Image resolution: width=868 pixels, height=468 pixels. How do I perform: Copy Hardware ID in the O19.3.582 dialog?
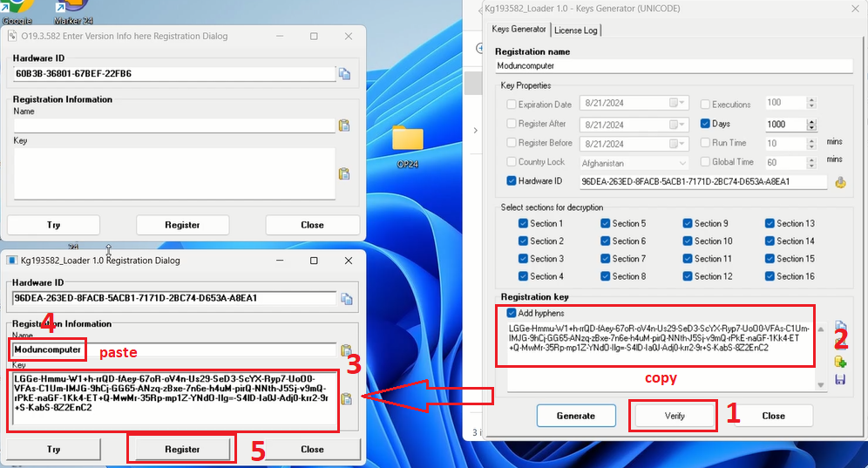pos(344,74)
